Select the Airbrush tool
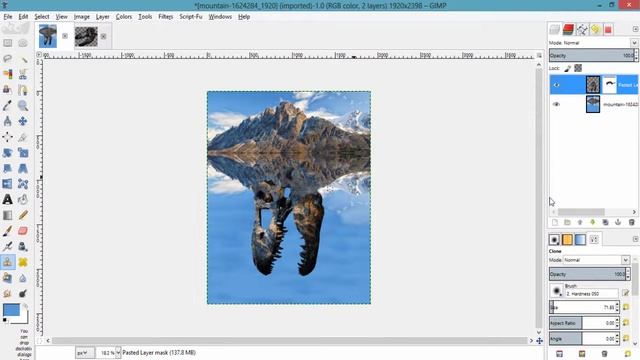Screen dimensions: 640x360 pyautogui.click(x=7, y=246)
